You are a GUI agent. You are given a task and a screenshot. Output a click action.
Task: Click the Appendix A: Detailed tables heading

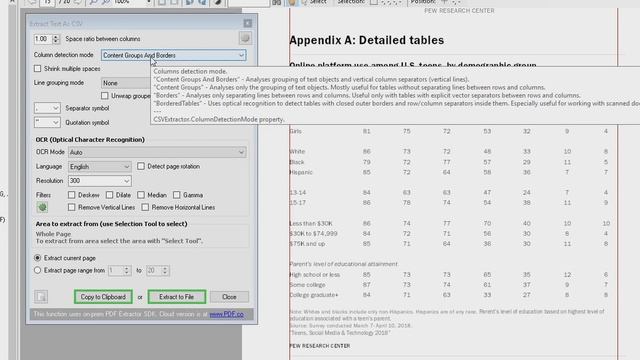tap(367, 40)
